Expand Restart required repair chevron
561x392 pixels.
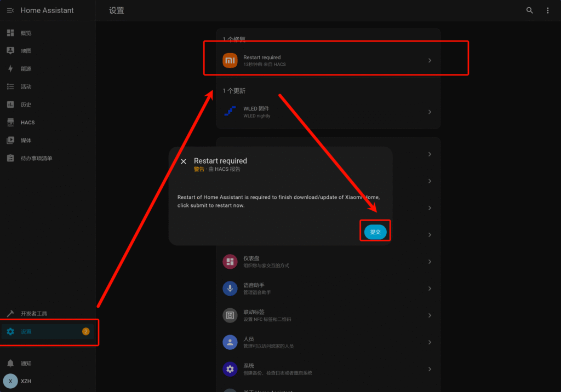430,60
